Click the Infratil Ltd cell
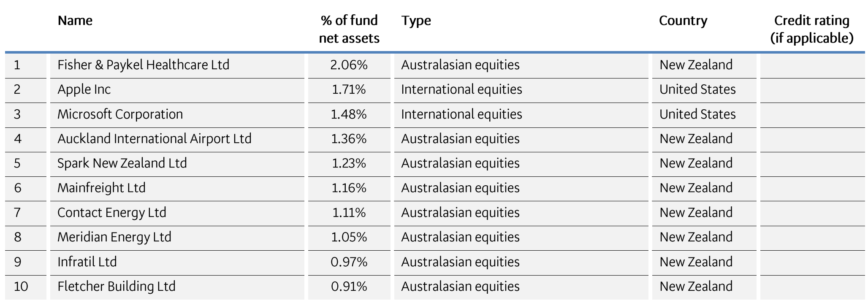 coord(87,262)
